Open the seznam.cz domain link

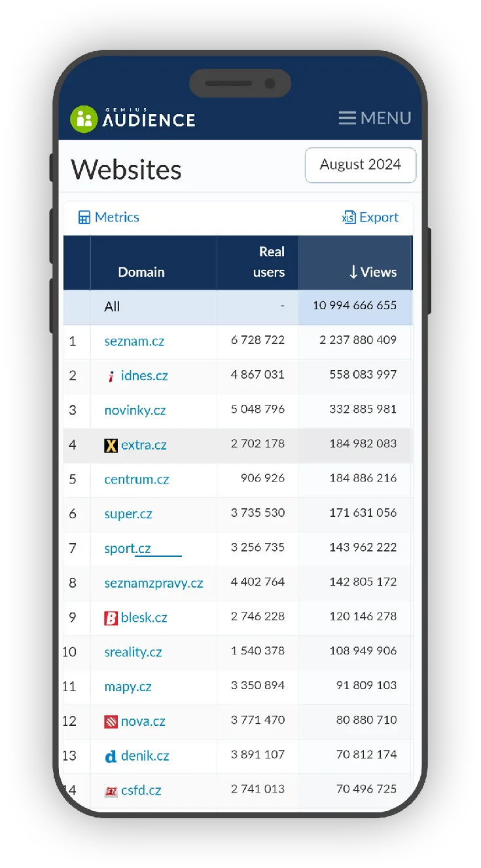(134, 341)
